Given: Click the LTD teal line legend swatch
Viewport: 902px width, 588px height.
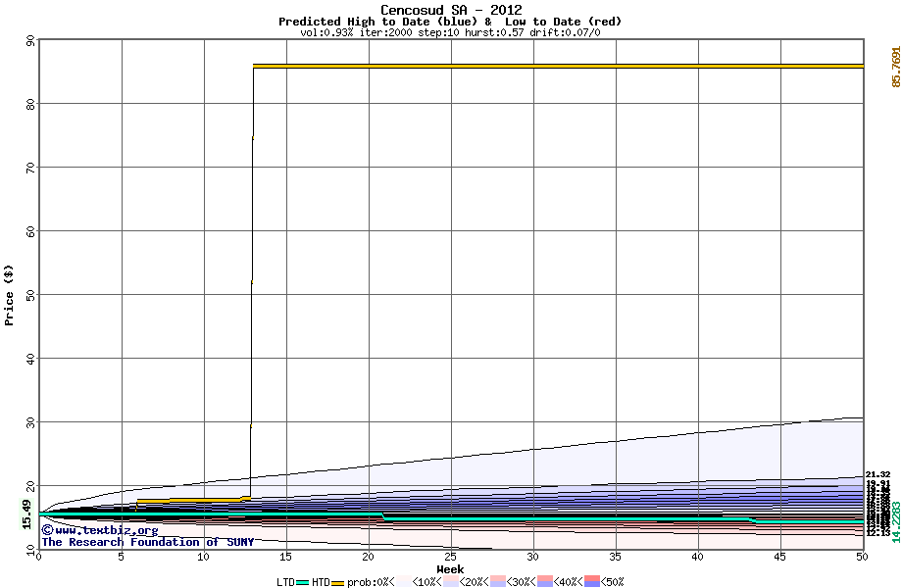Looking at the screenshot, I should coord(303,583).
